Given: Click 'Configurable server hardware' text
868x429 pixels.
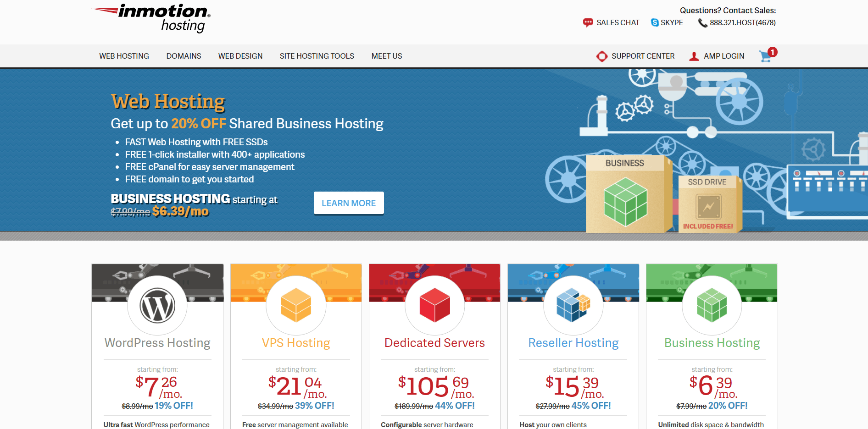Looking at the screenshot, I should 427,425.
